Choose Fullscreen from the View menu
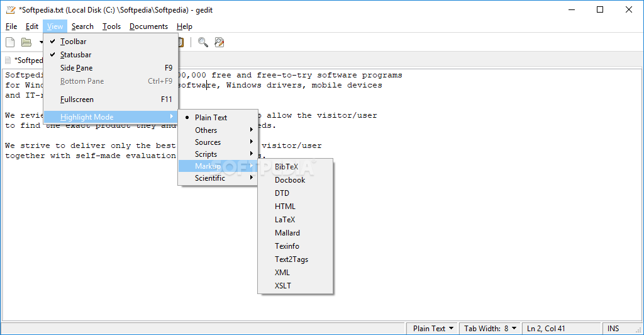The image size is (644, 335). click(x=111, y=99)
